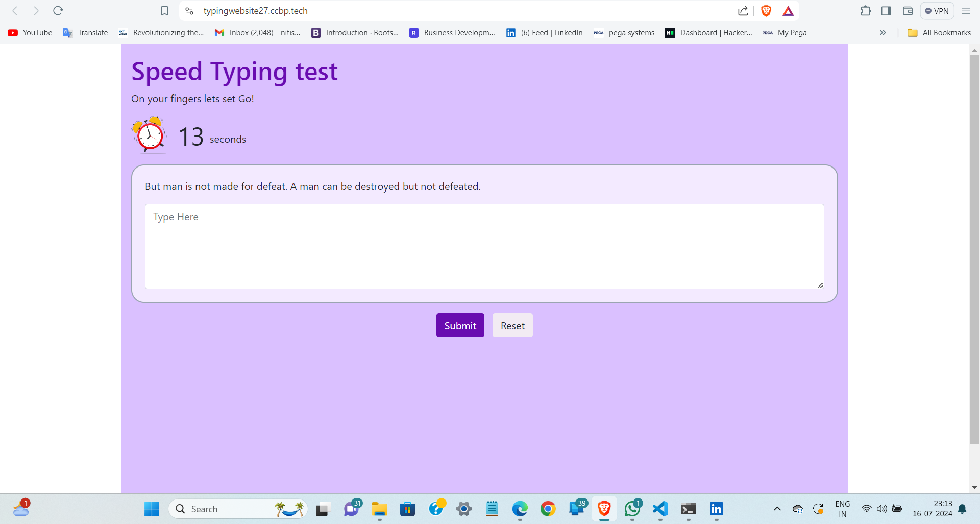Open Wi-Fi network tray icon
The height and width of the screenshot is (524, 980).
point(866,509)
